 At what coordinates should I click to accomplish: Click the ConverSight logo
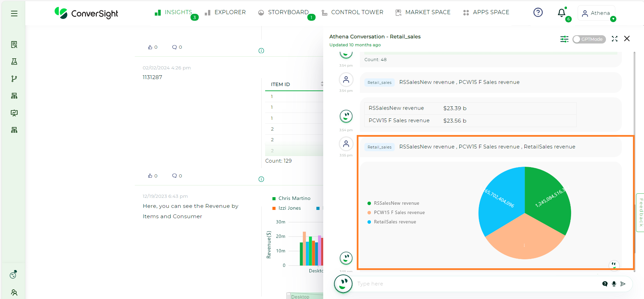coord(86,13)
